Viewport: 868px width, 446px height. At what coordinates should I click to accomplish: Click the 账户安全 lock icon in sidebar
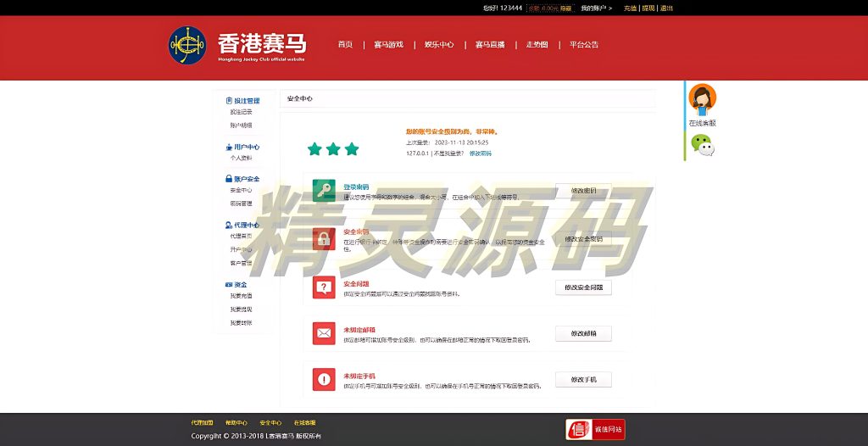coord(229,179)
